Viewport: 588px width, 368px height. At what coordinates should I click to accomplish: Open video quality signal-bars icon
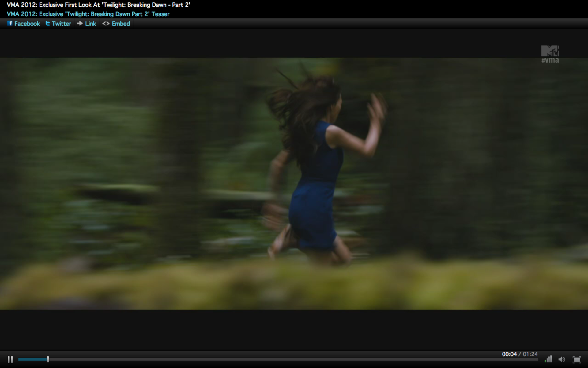(x=548, y=359)
